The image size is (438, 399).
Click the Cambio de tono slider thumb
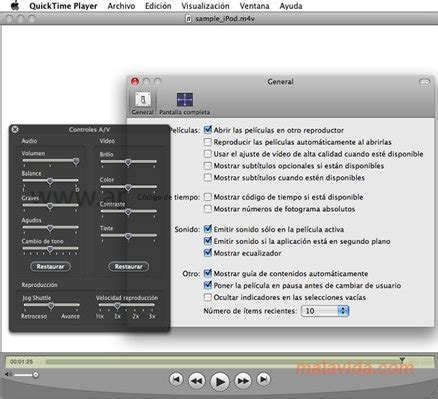(x=50, y=249)
